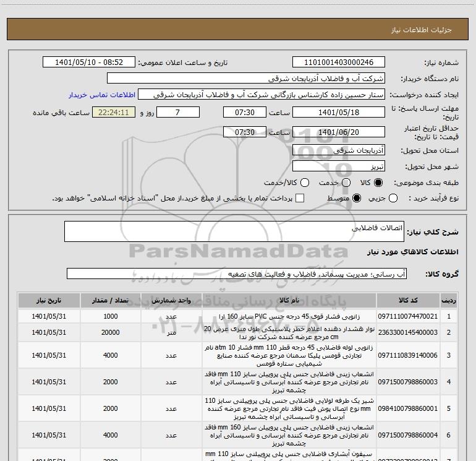The image size is (476, 461).
Task: Click the price validity date 1401/06/20
Action: click(339, 132)
